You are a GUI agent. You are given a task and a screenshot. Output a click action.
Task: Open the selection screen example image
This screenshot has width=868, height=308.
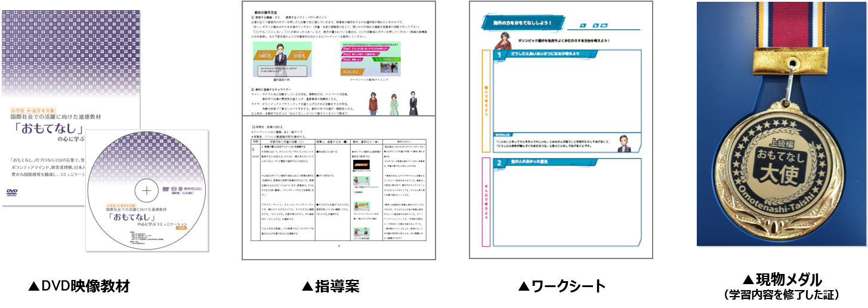[x=282, y=58]
